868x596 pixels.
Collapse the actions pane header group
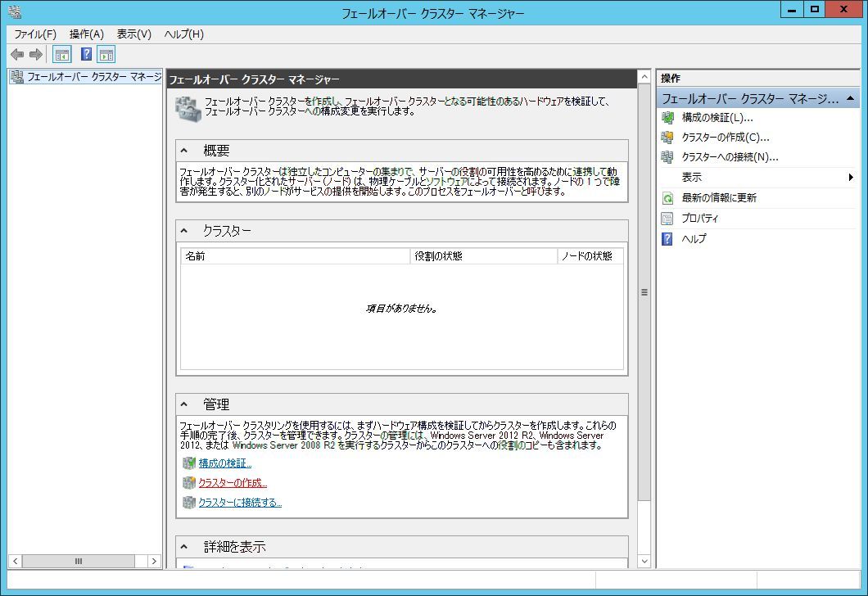click(x=850, y=98)
